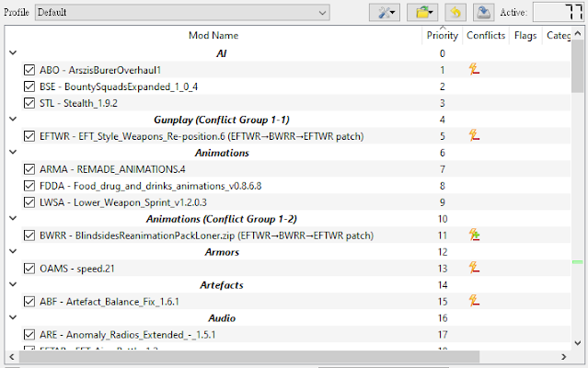
Task: Collapse the Artefacts separator group
Action: tap(13, 284)
